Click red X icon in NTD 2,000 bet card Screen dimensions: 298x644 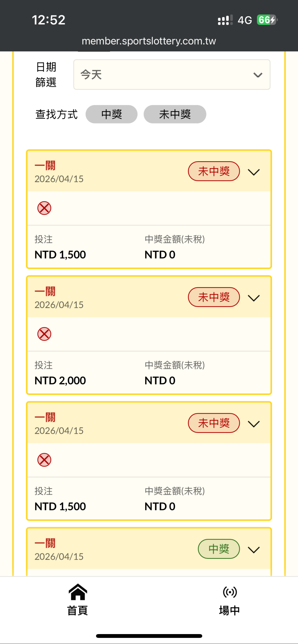(x=44, y=334)
